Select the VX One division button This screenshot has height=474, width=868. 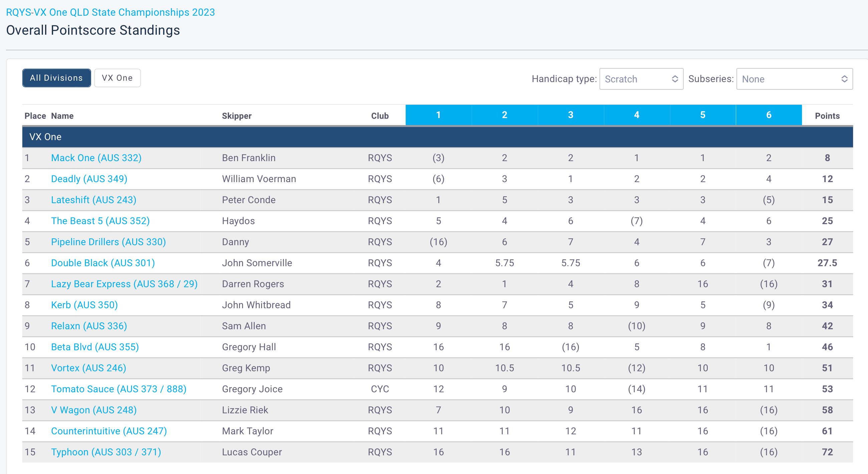[117, 78]
